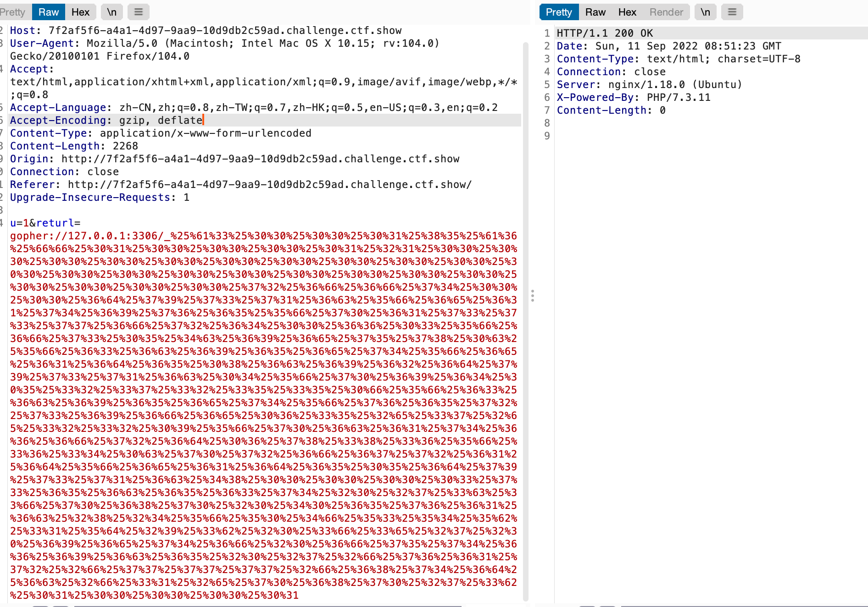The width and height of the screenshot is (868, 607).
Task: Click the Referer header line
Action: pyautogui.click(x=241, y=185)
